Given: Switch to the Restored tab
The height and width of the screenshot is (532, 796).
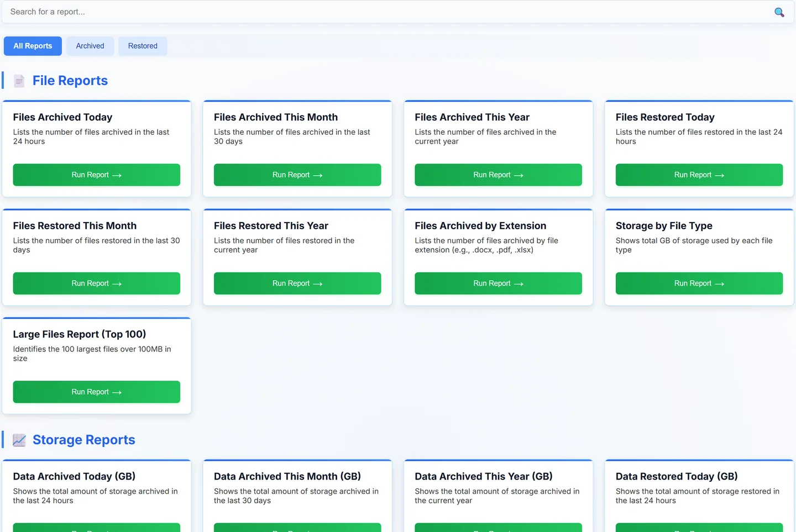Looking at the screenshot, I should (143, 46).
